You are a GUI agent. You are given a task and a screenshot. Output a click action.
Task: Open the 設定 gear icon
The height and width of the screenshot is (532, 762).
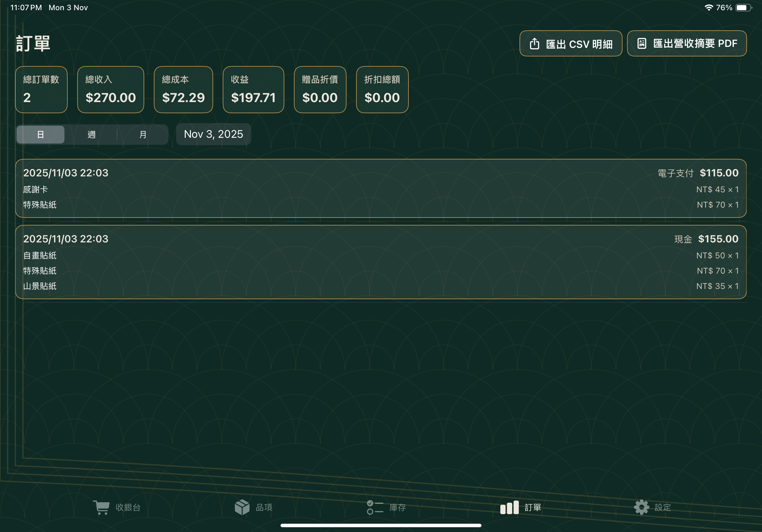641,507
